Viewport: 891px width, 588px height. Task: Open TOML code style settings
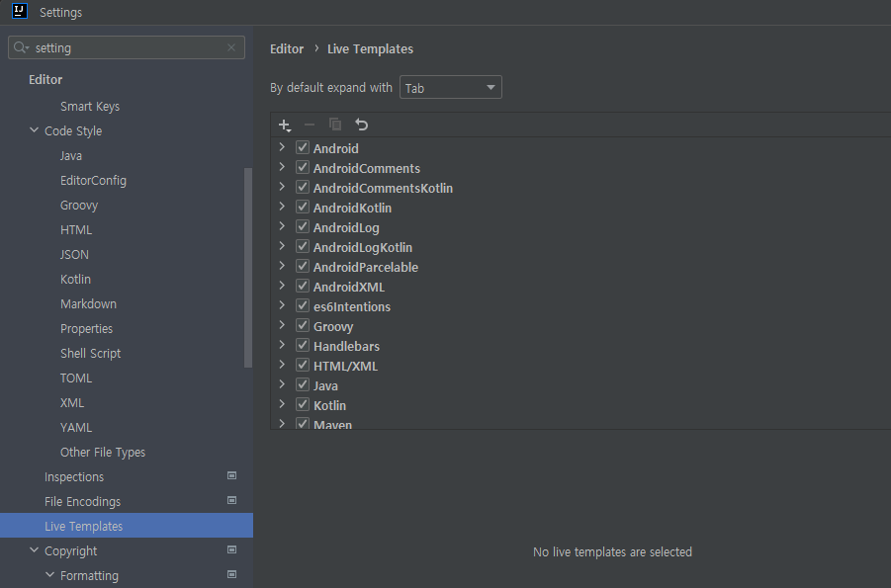pyautogui.click(x=76, y=378)
